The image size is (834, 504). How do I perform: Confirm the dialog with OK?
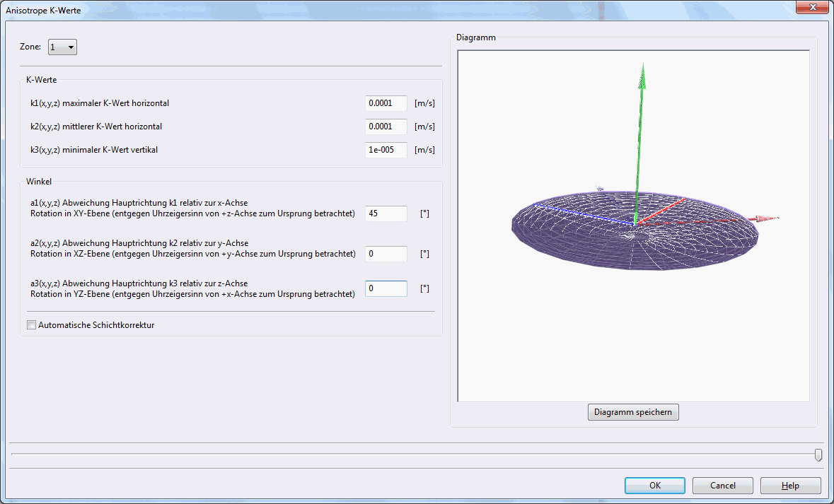coord(654,486)
